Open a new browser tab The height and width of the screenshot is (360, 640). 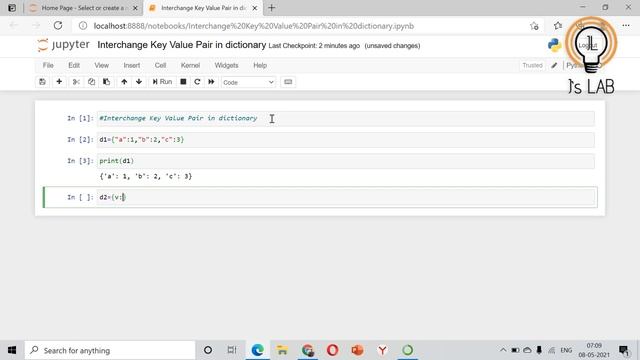271,8
